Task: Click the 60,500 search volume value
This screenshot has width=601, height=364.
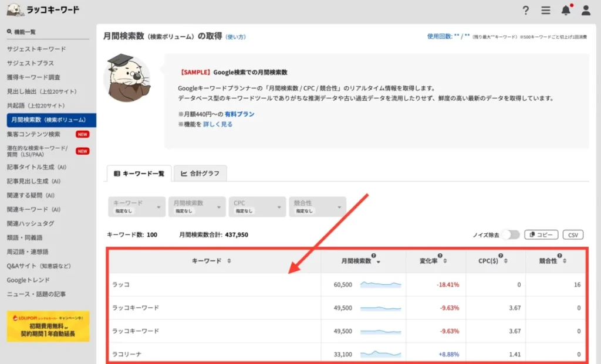Action: click(343, 284)
